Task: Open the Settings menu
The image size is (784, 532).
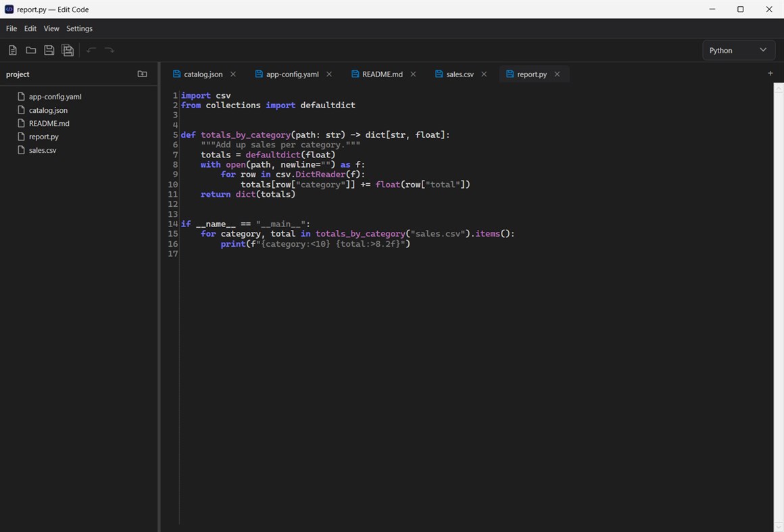Action: [80, 28]
